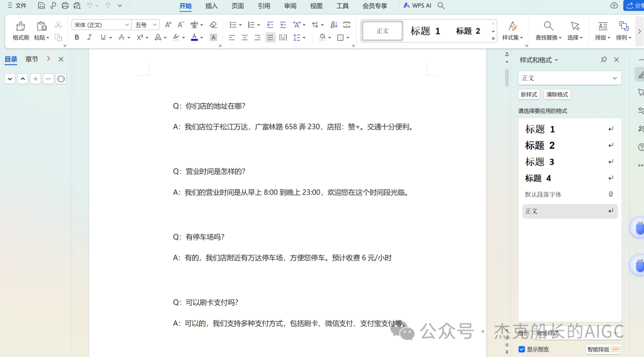Open the 视图 ribbon tab
This screenshot has width=644, height=357.
coord(316,6)
